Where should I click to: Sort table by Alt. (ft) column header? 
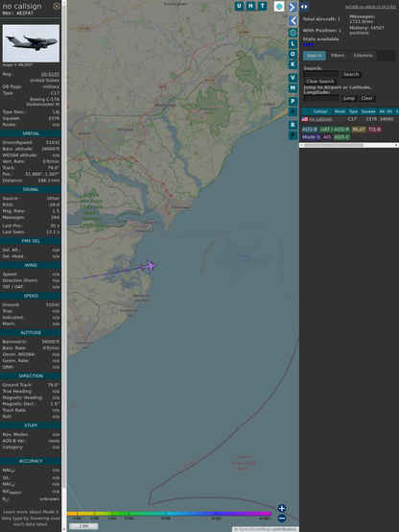point(386,111)
